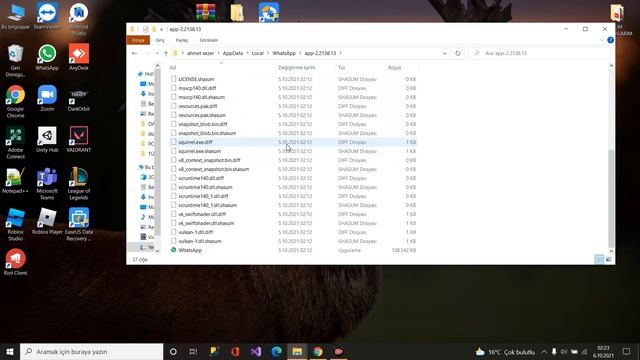Image resolution: width=640 pixels, height=360 pixels.
Task: Select the vulkan-1.dll.shasum file
Action: point(293,241)
